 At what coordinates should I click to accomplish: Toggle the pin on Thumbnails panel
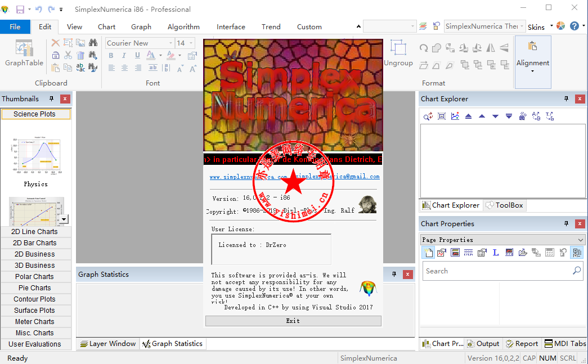coord(51,98)
